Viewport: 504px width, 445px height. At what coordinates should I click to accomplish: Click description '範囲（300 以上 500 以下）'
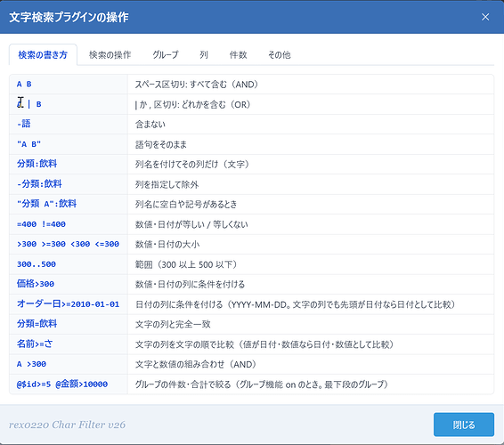[187, 264]
